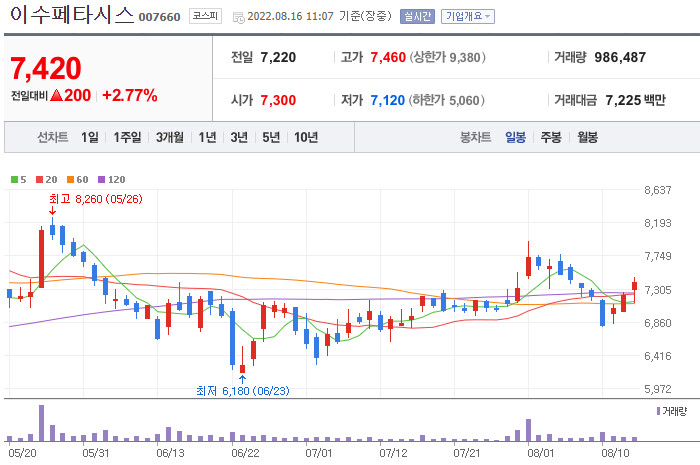Select the 10년 line chart tab
This screenshot has width=700, height=465.
306,137
